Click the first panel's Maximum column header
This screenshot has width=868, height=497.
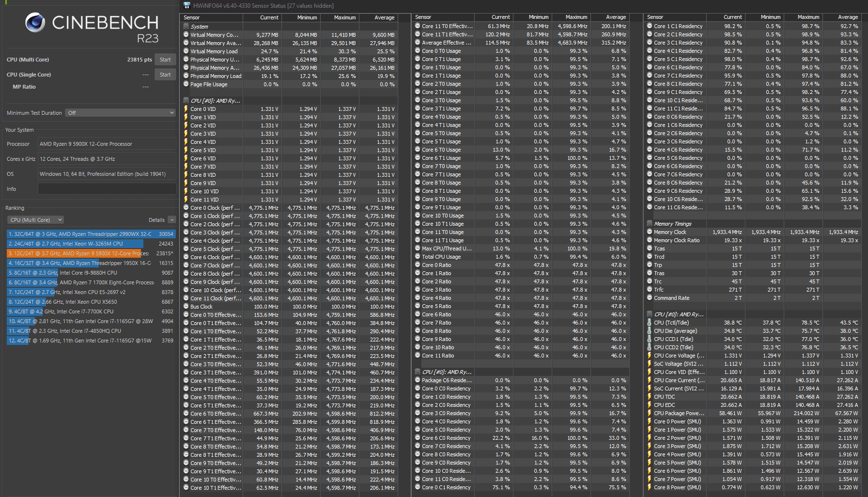[340, 17]
